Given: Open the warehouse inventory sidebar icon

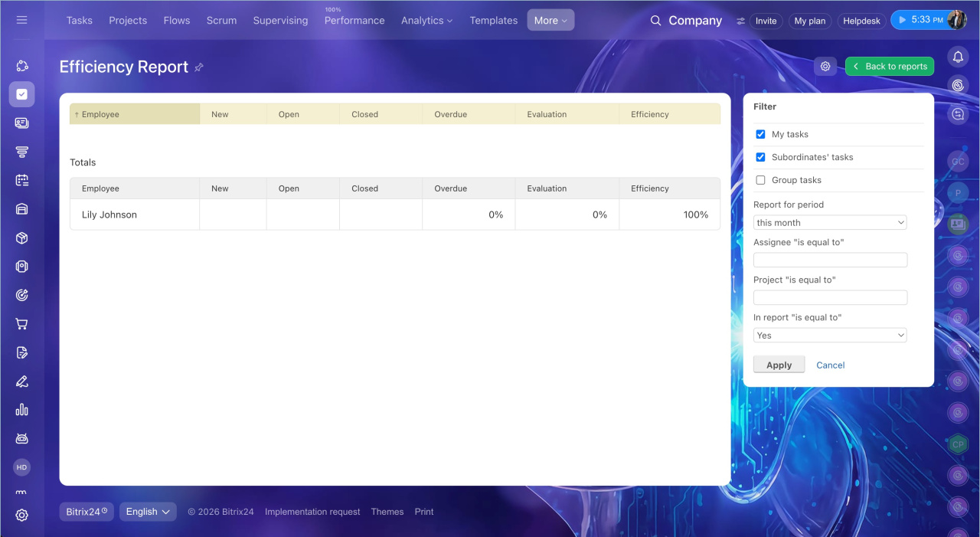Looking at the screenshot, I should pyautogui.click(x=21, y=209).
